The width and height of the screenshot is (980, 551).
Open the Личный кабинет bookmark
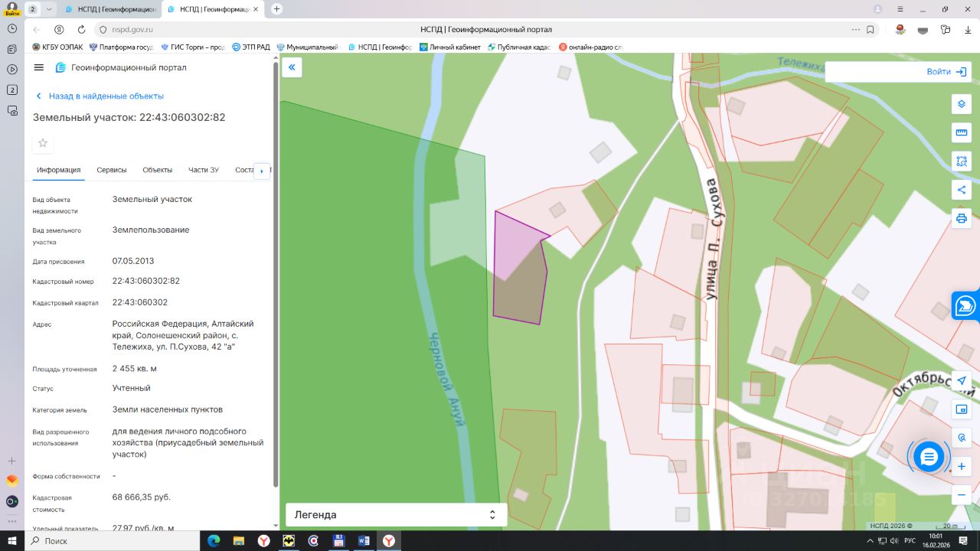(x=450, y=47)
